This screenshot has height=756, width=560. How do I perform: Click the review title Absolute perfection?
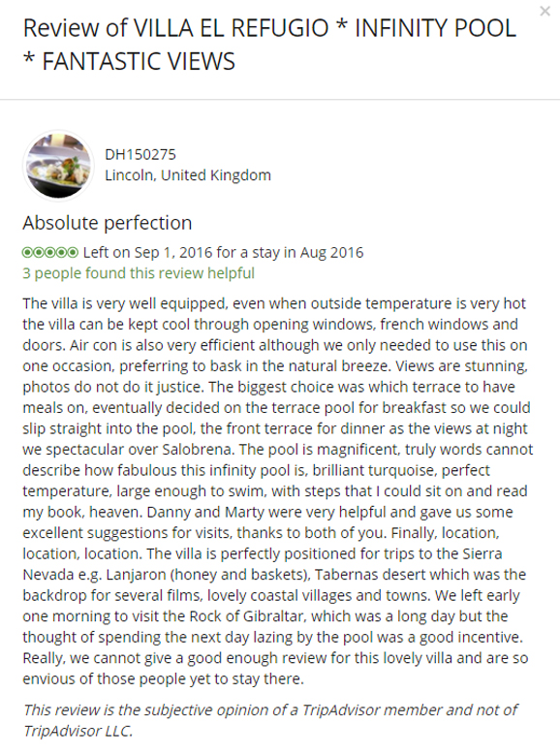click(x=108, y=223)
